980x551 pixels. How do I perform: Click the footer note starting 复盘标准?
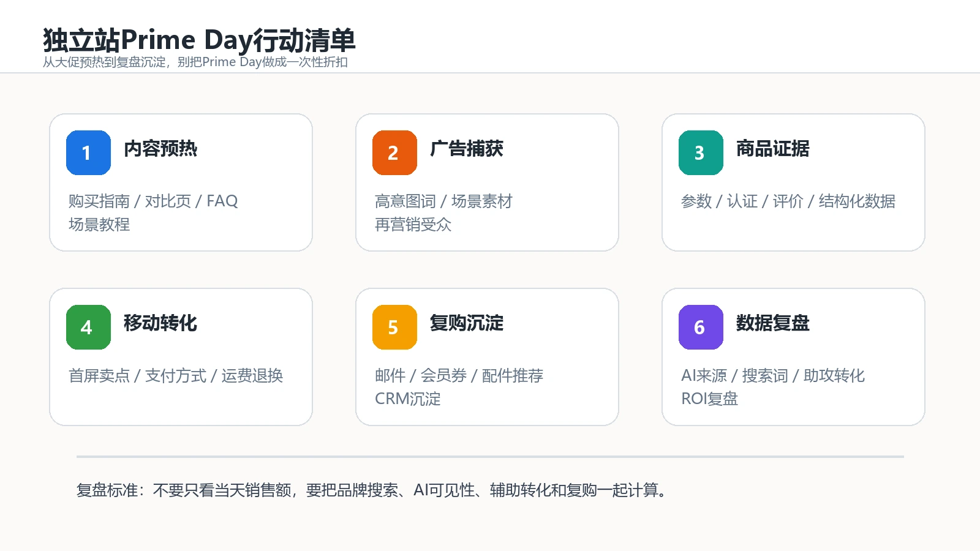pos(372,490)
